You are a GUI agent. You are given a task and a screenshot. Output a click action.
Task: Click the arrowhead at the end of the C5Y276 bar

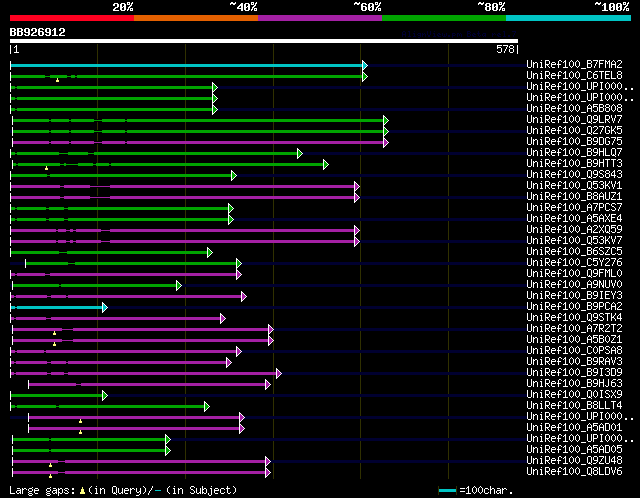[239, 263]
